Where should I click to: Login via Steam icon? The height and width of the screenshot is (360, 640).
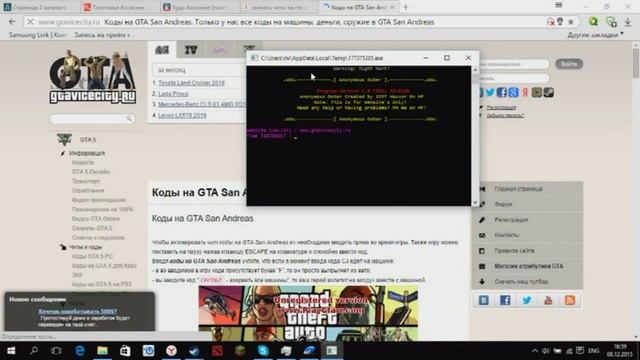549,93
